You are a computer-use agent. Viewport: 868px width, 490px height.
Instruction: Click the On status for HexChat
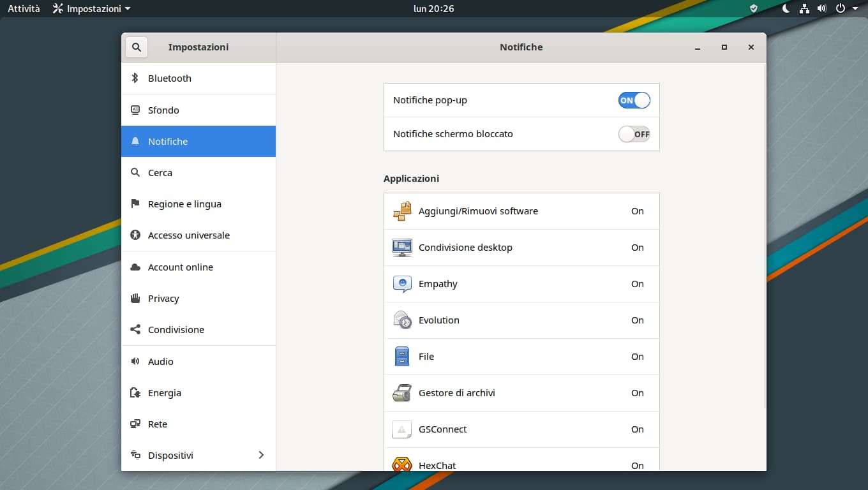[x=638, y=466]
